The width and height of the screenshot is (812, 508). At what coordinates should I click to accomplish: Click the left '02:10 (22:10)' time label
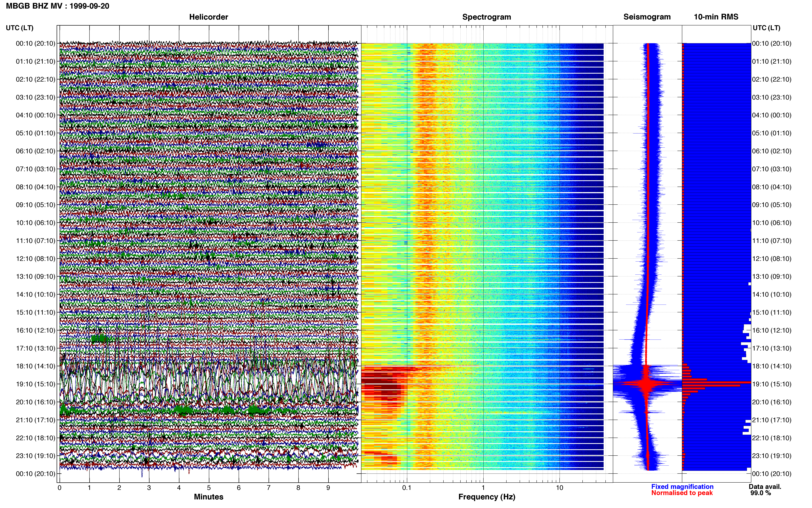[x=36, y=79]
